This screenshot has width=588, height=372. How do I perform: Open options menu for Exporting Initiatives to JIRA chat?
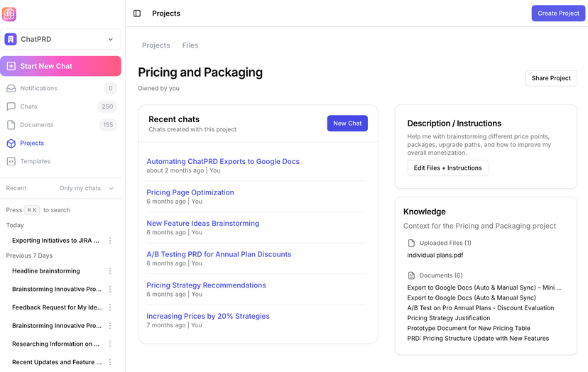110,241
